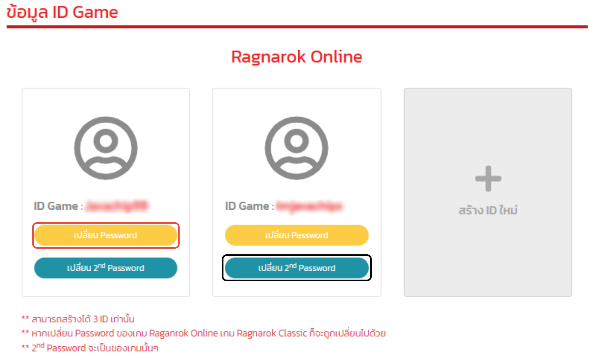Screen dimensions: 596x364
Task: Click the plus icon to create new ID
Action: pos(488,178)
